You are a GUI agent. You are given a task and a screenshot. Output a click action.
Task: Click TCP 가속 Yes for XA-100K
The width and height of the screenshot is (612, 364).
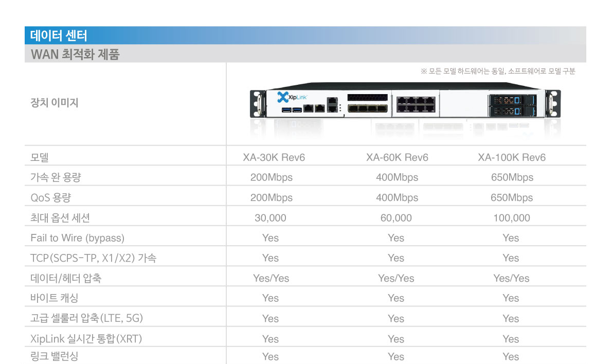click(511, 258)
